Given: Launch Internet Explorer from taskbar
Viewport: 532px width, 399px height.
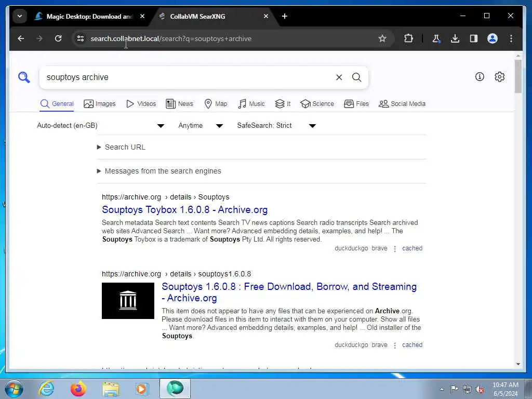Looking at the screenshot, I should (x=46, y=389).
